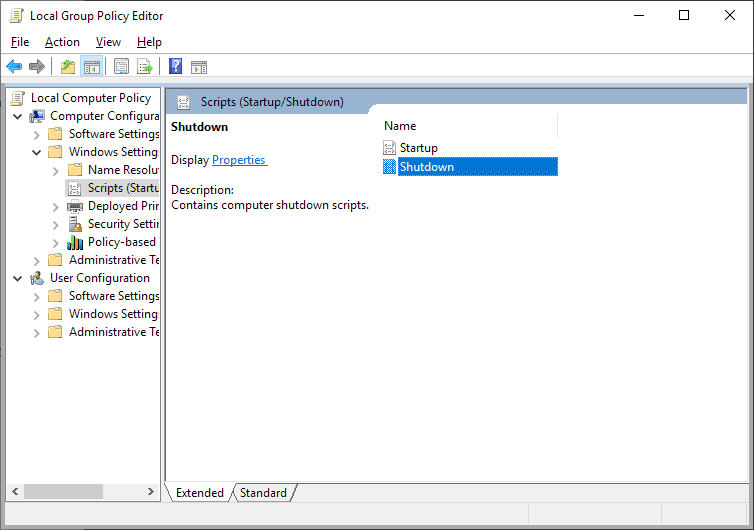Expand the Security Settings node
Image resolution: width=754 pixels, height=530 pixels.
56,225
